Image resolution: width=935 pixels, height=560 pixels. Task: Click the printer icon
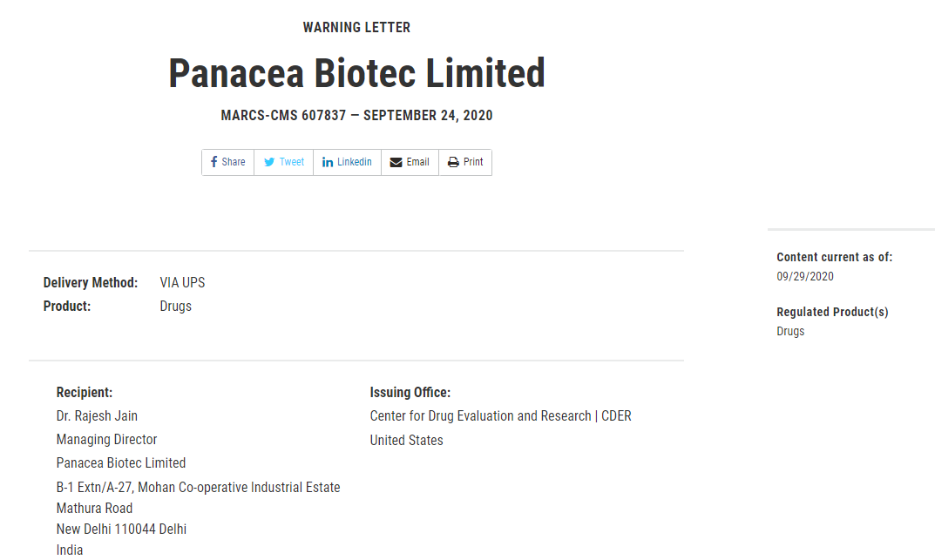pos(453,162)
